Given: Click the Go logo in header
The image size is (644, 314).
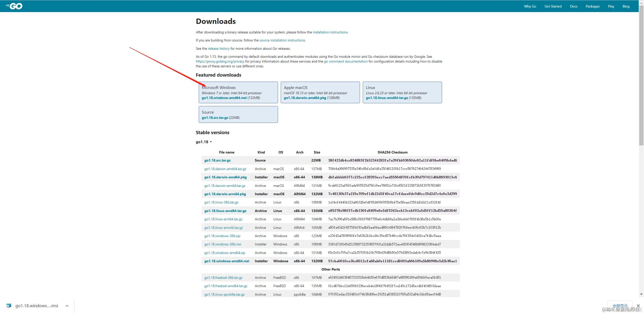Looking at the screenshot, I should coord(14,6).
